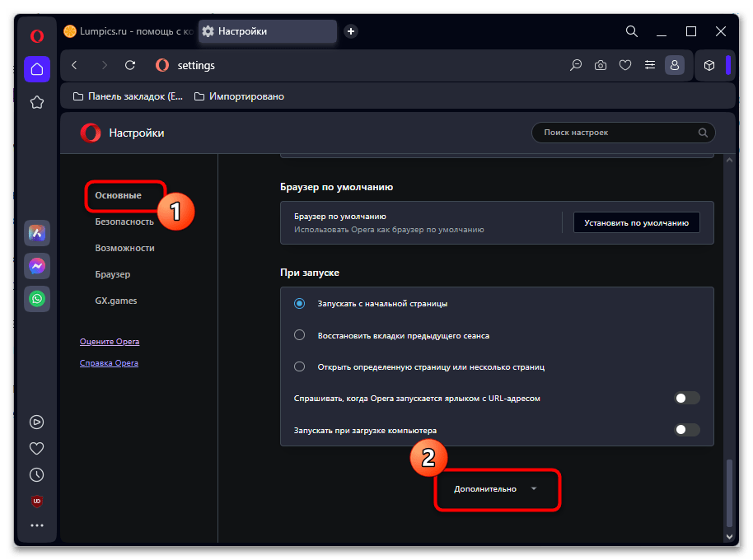Click the search icon in settings search
Image resolution: width=753 pixels, height=560 pixels.
703,133
